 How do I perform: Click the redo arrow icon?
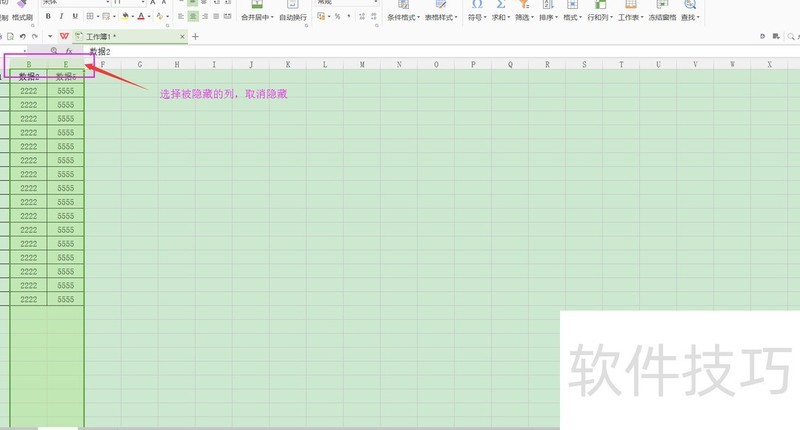coord(35,37)
